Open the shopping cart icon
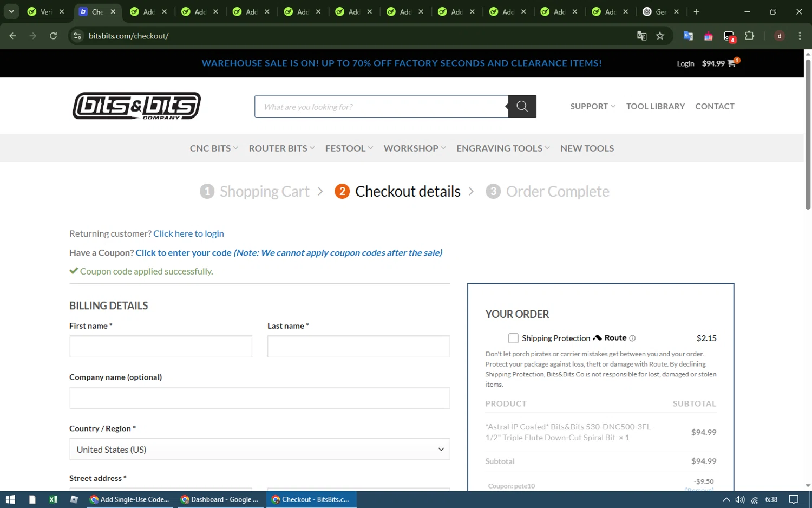 coord(733,63)
